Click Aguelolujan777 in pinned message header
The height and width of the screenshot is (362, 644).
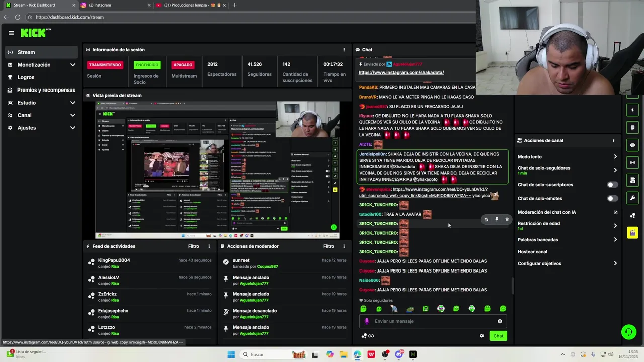pyautogui.click(x=408, y=64)
